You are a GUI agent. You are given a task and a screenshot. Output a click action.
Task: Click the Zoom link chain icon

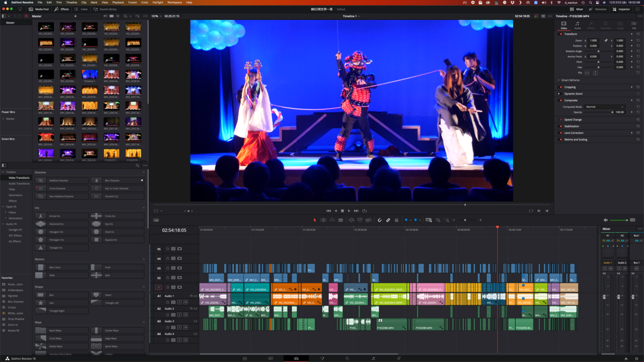click(606, 40)
